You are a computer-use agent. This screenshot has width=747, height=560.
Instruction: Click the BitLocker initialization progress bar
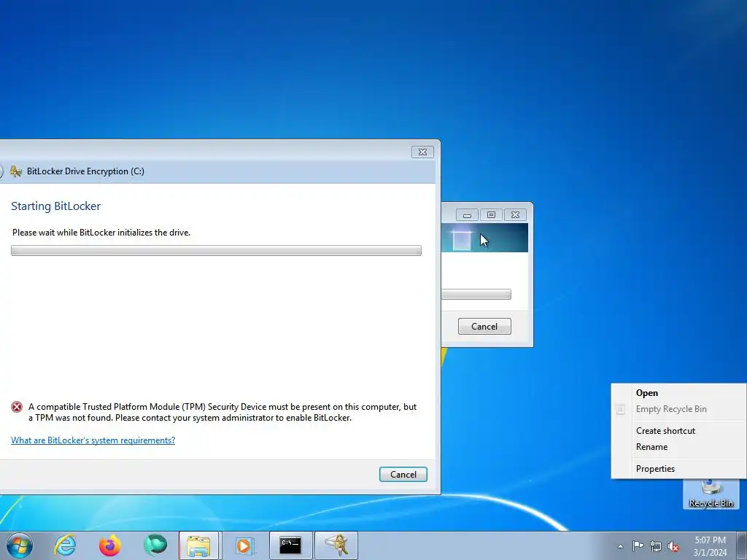(x=216, y=251)
